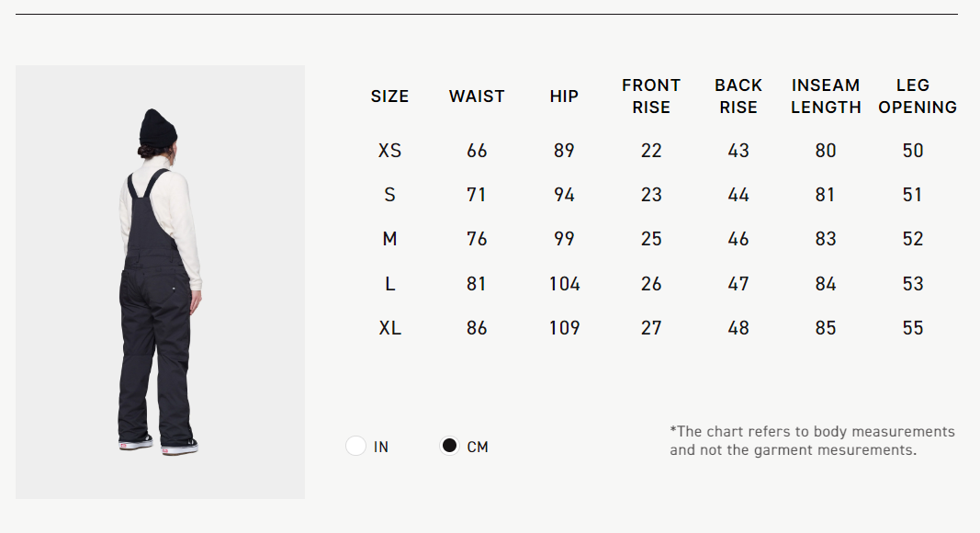
Task: Click the XL hip value 109
Action: click(564, 328)
